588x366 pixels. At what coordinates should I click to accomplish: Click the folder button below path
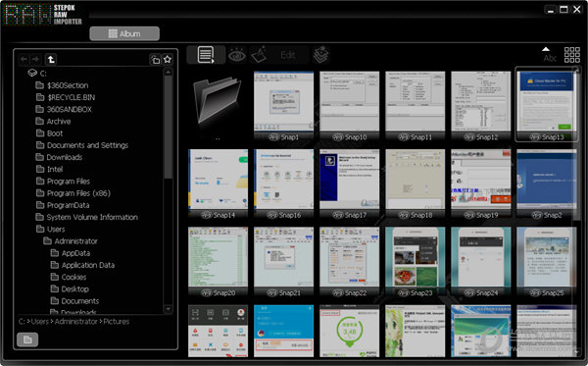(x=27, y=340)
